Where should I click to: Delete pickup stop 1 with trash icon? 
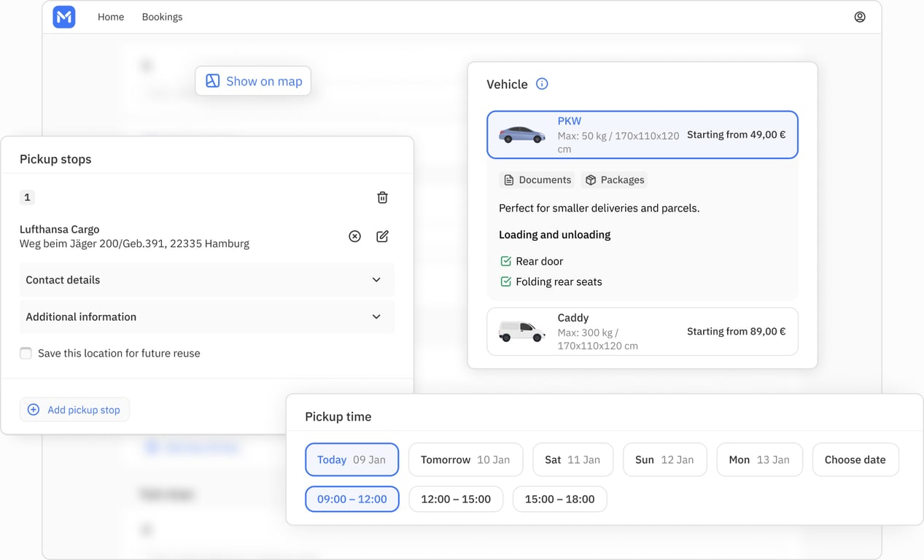[382, 198]
